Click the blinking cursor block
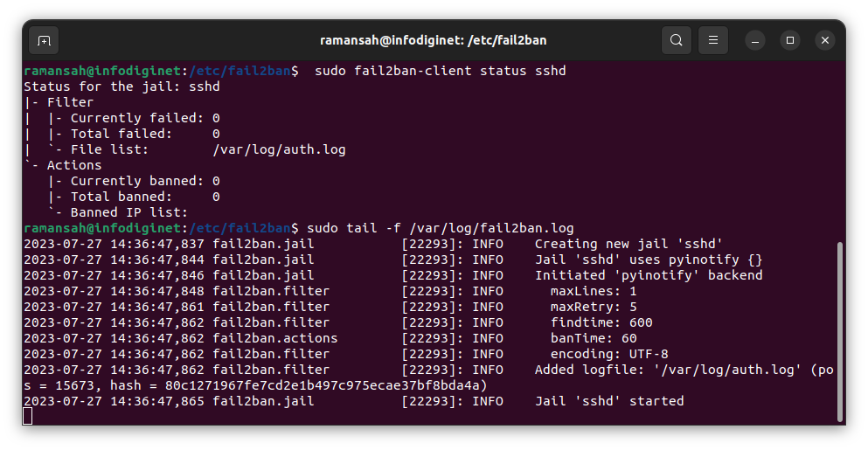868x450 pixels. (x=28, y=416)
